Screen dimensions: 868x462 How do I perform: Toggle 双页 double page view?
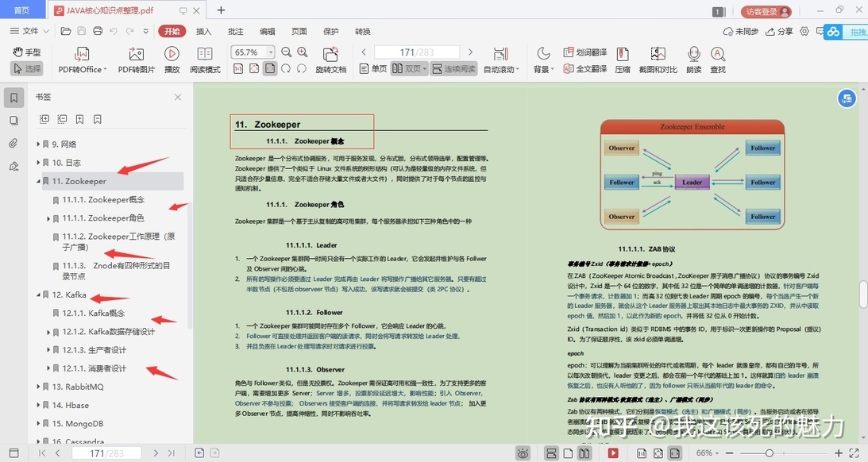point(409,68)
